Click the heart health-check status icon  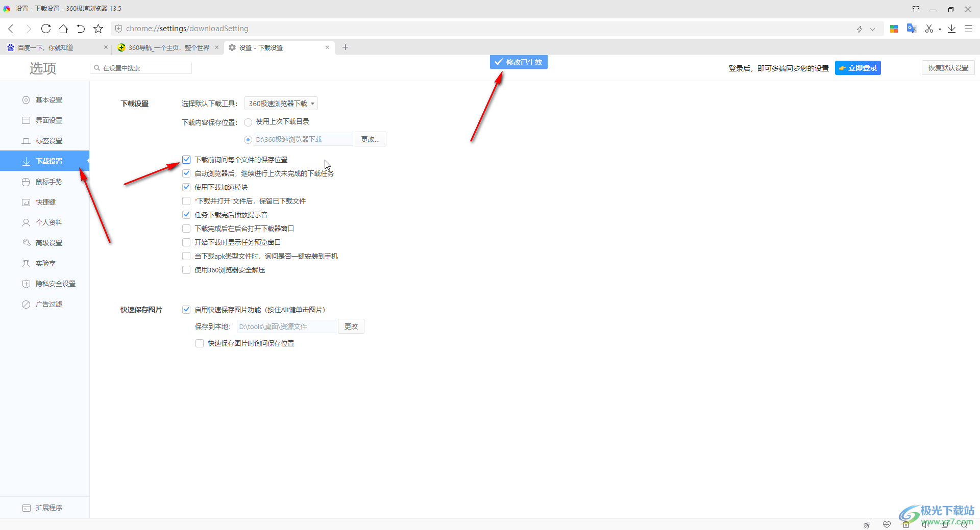tap(887, 525)
